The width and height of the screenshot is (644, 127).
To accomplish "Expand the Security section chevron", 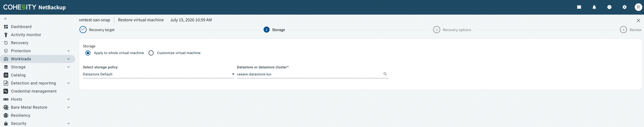I will (x=69, y=123).
